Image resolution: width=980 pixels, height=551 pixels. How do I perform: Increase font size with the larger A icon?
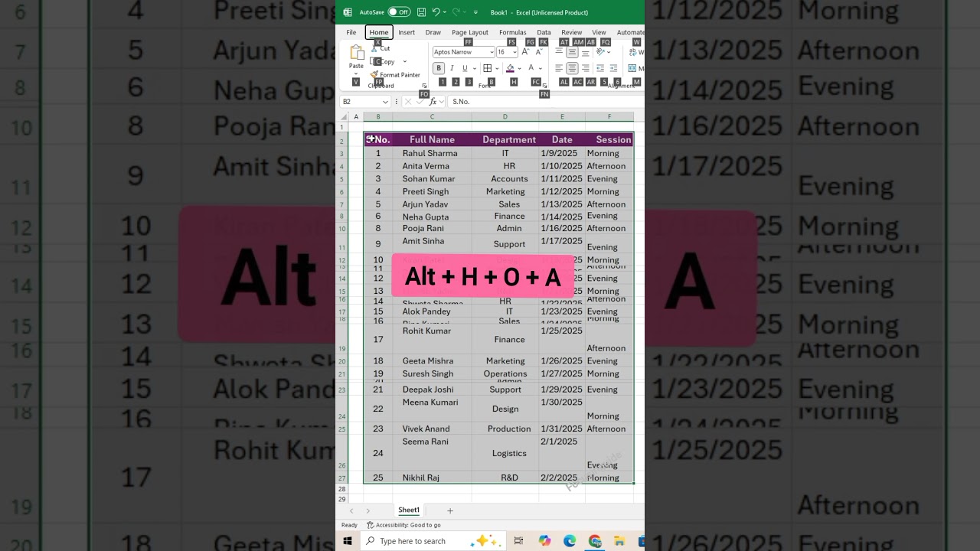click(x=525, y=52)
